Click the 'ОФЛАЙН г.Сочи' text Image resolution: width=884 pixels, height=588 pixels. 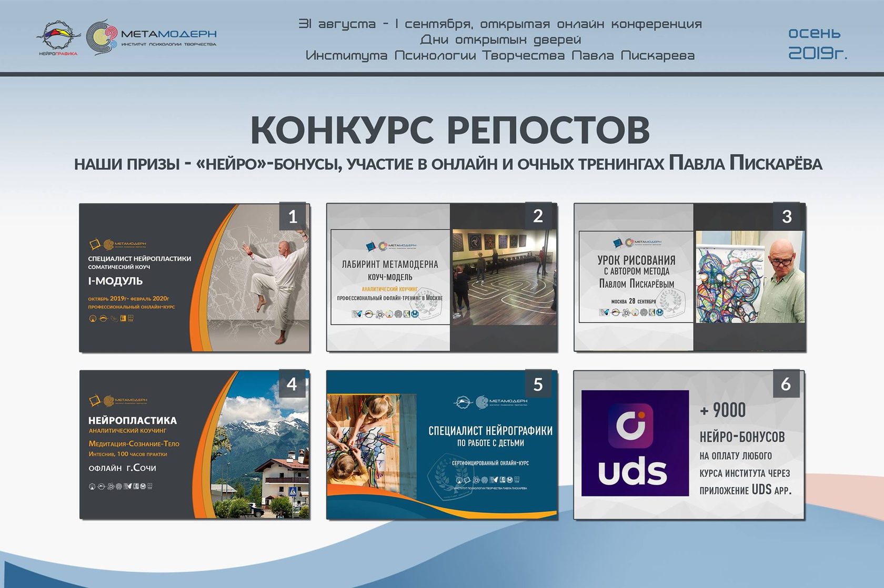(122, 468)
